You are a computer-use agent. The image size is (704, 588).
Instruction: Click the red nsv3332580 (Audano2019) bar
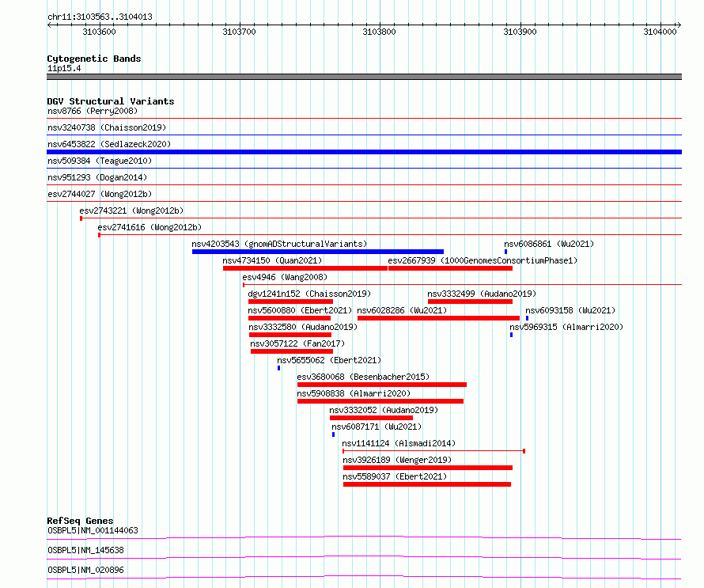[x=290, y=335]
